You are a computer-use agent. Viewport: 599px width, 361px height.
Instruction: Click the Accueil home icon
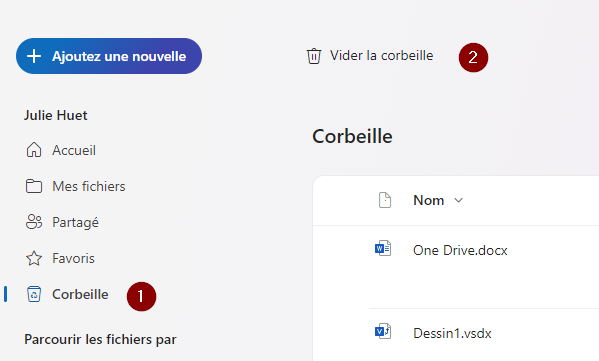34,150
